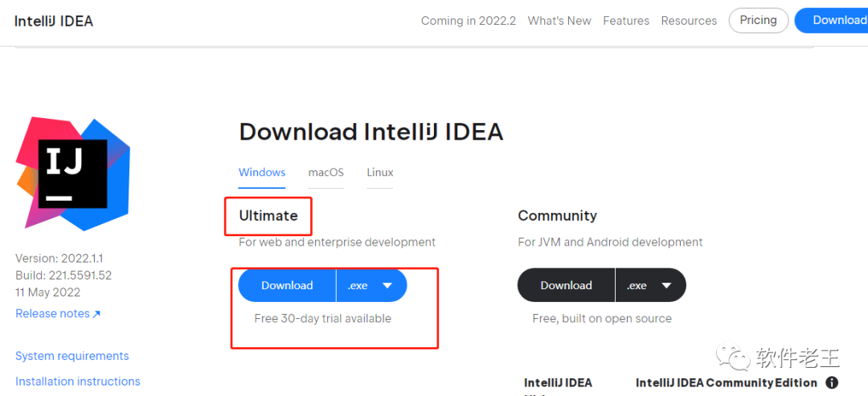The height and width of the screenshot is (396, 868).
Task: Click the Pricing button
Action: [759, 20]
